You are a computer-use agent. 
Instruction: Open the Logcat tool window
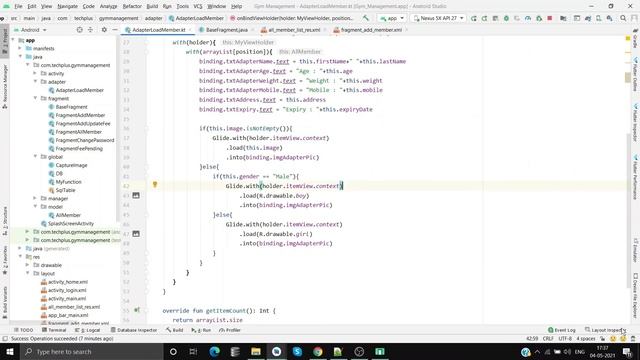[88, 330]
